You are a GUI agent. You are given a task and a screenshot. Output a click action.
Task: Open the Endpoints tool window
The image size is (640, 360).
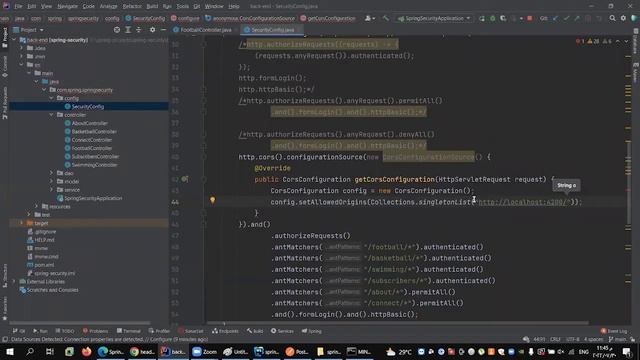[x=225, y=331]
